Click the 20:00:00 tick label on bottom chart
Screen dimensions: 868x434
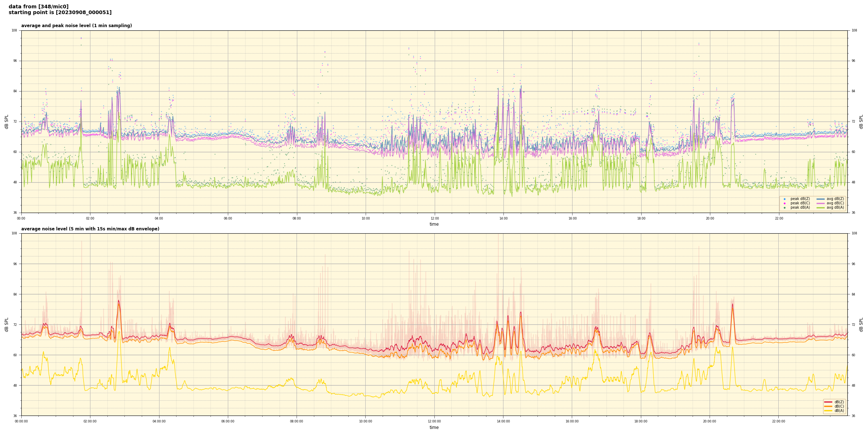point(710,421)
